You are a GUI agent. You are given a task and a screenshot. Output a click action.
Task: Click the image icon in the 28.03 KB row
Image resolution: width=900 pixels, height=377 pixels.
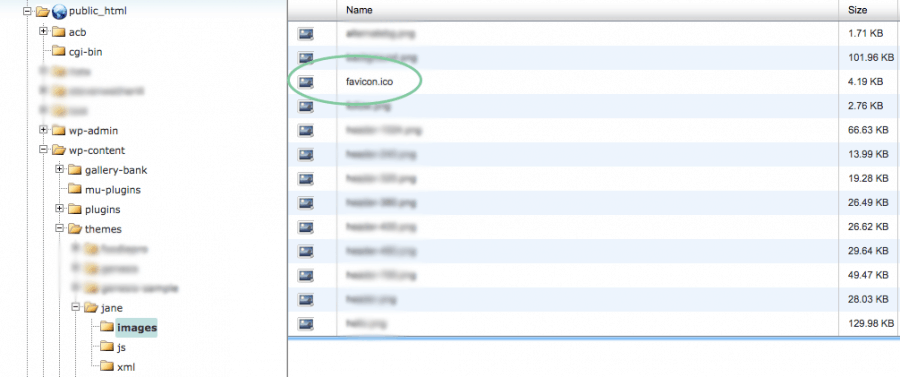tap(305, 299)
